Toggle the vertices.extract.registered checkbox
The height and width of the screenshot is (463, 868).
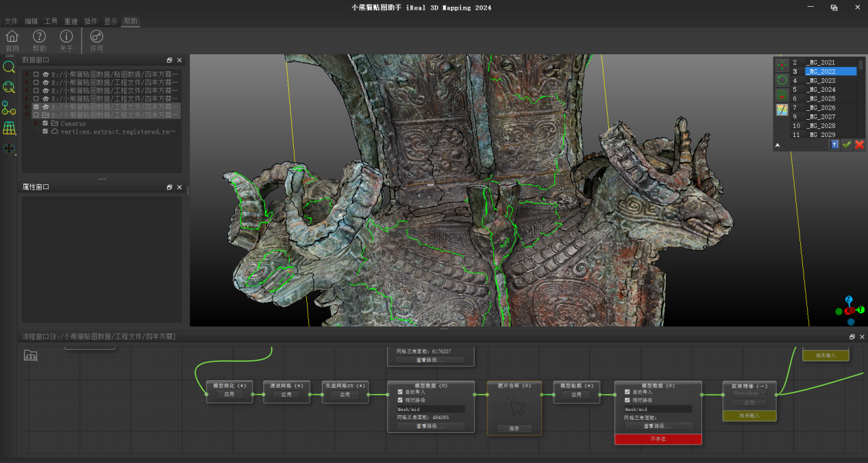45,132
